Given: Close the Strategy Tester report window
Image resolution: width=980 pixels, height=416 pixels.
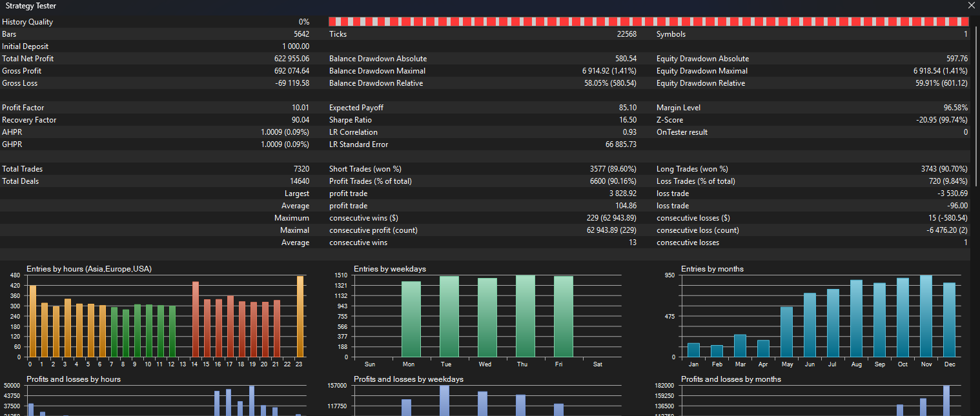Looking at the screenshot, I should 972,6.
